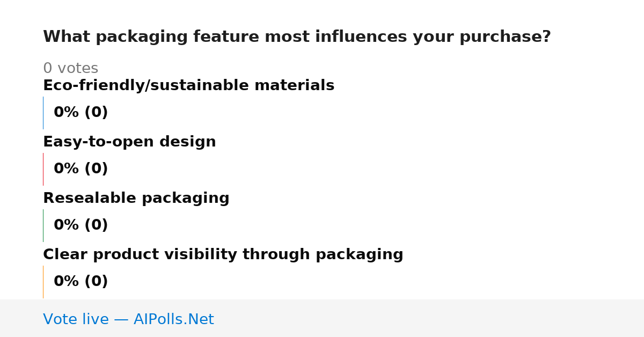Pick the Resealable packaging option
The image size is (644, 337).
click(136, 198)
